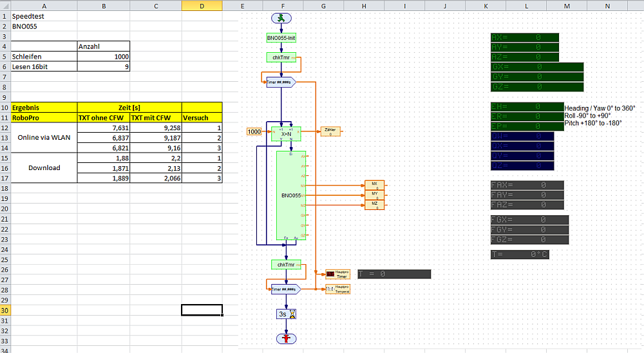644x353 pixels.
Task: Select the MZ output element
Action: pos(374,205)
